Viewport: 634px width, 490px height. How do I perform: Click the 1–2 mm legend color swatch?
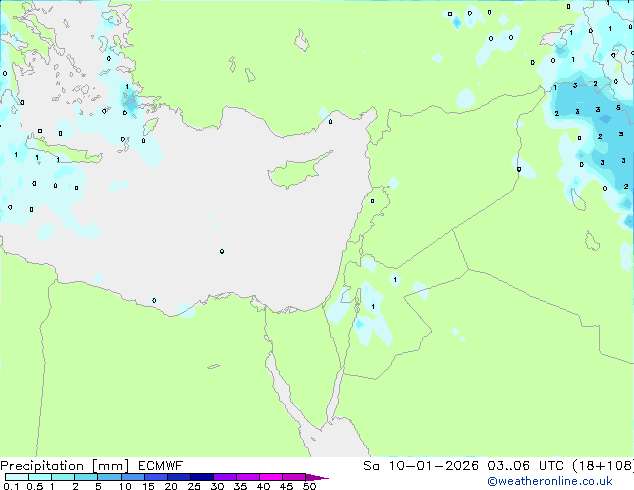pos(63,477)
